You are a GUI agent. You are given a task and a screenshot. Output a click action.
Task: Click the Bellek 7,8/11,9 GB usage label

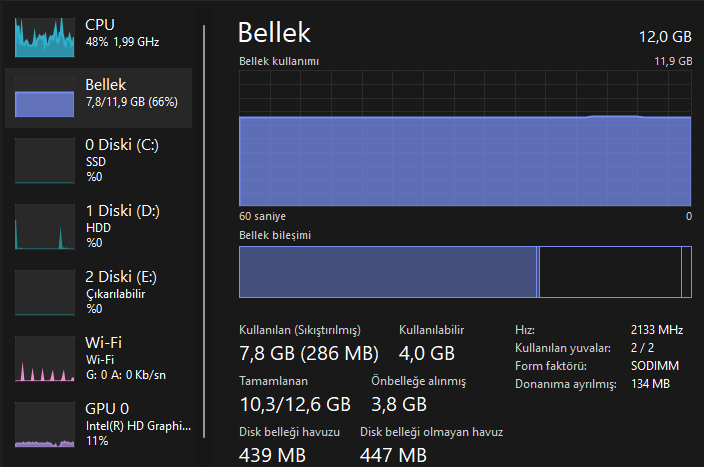tap(132, 101)
